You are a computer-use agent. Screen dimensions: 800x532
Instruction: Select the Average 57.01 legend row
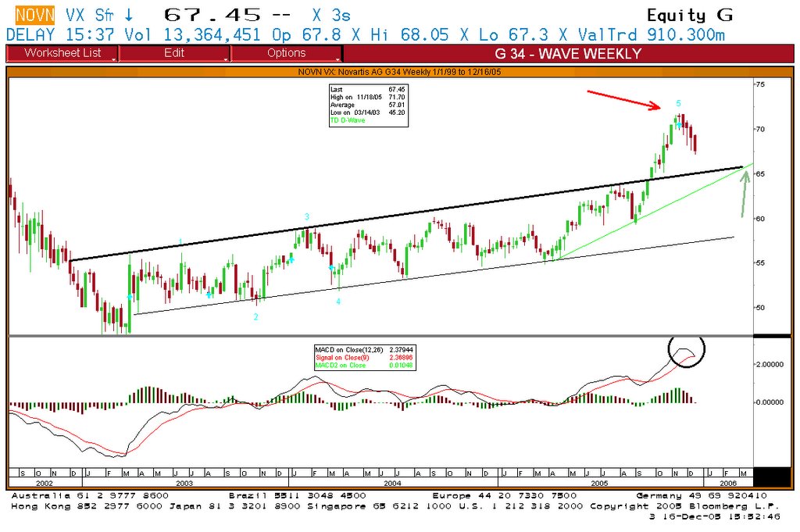368,105
